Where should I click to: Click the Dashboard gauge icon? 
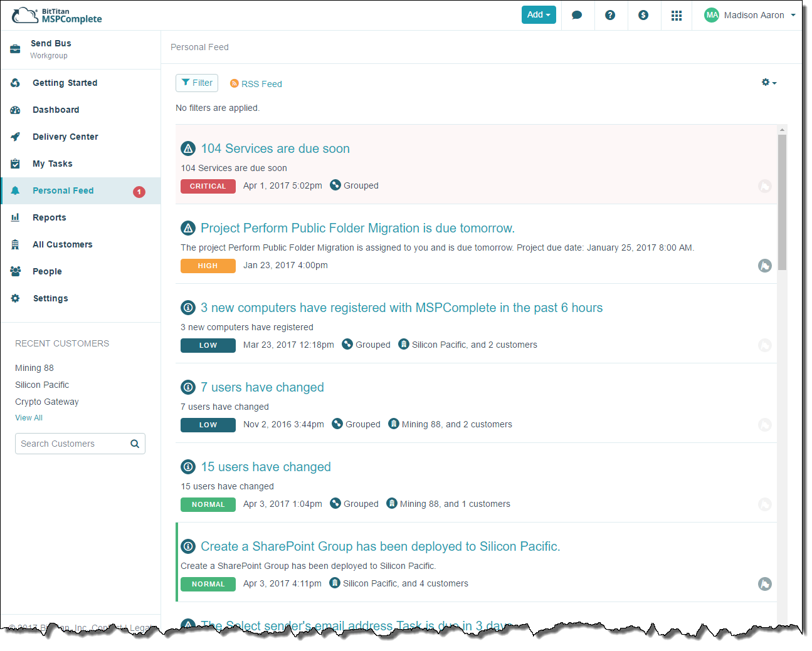(15, 110)
